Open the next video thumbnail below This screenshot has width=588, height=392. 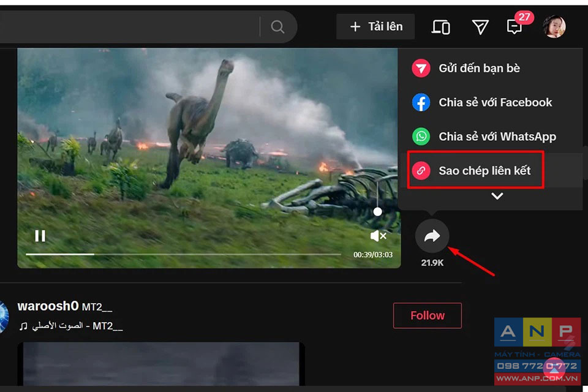(161, 363)
